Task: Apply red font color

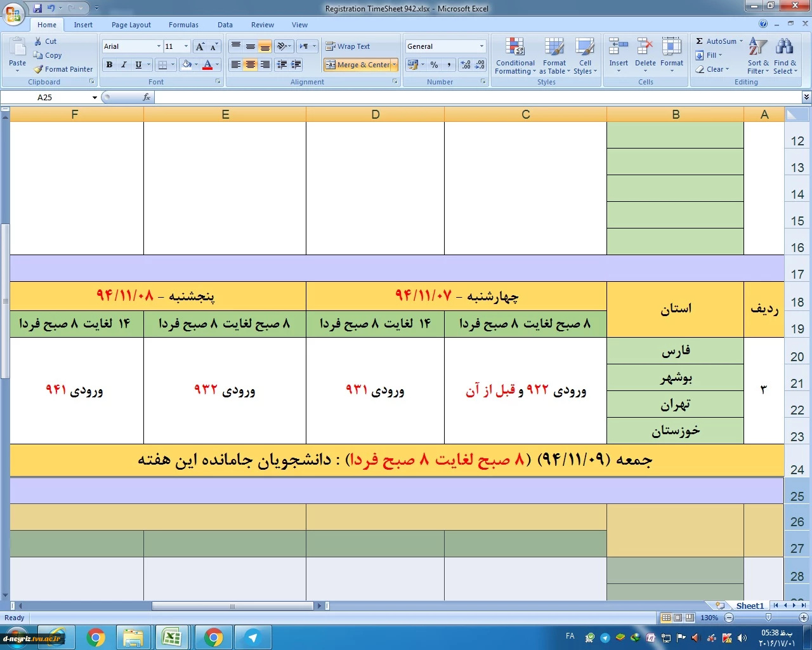Action: 207,65
